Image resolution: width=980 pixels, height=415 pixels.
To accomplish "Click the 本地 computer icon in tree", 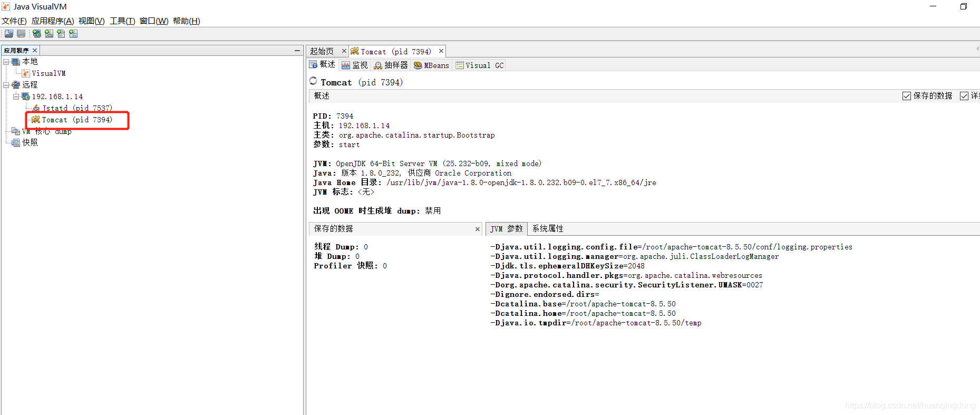I will pos(16,62).
